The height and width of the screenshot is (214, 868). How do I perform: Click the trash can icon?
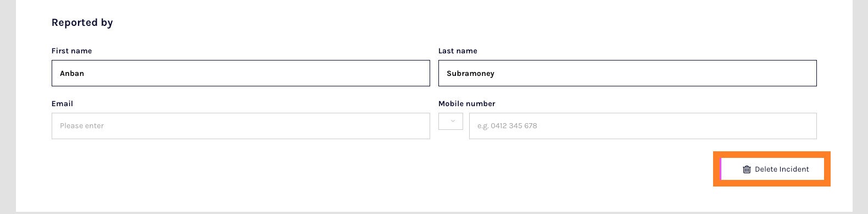(747, 169)
